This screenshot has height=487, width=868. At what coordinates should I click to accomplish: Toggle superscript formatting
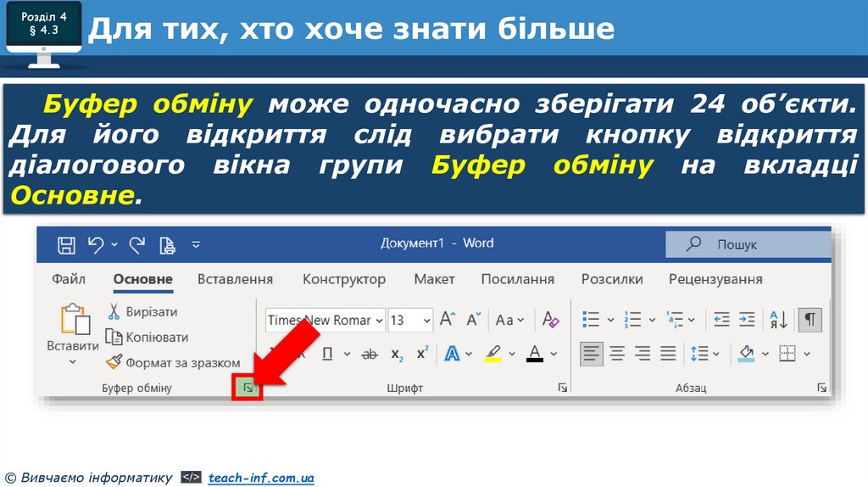(x=422, y=353)
